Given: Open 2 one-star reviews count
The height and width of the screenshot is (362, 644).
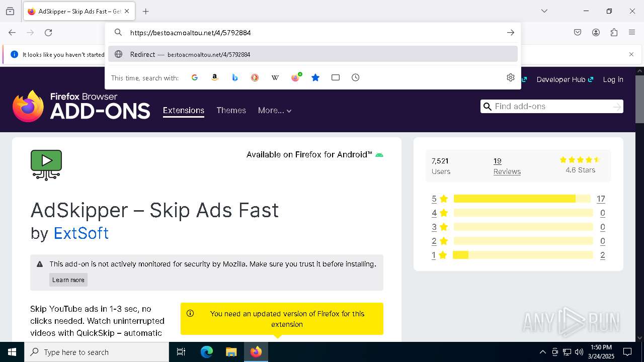Looking at the screenshot, I should pos(603,255).
